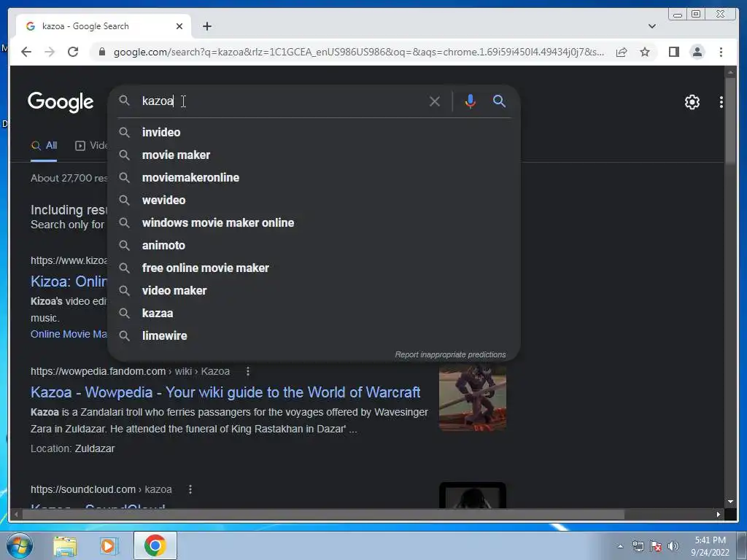The height and width of the screenshot is (560, 747).
Task: Open Windows Media Player from taskbar
Action: 109,546
